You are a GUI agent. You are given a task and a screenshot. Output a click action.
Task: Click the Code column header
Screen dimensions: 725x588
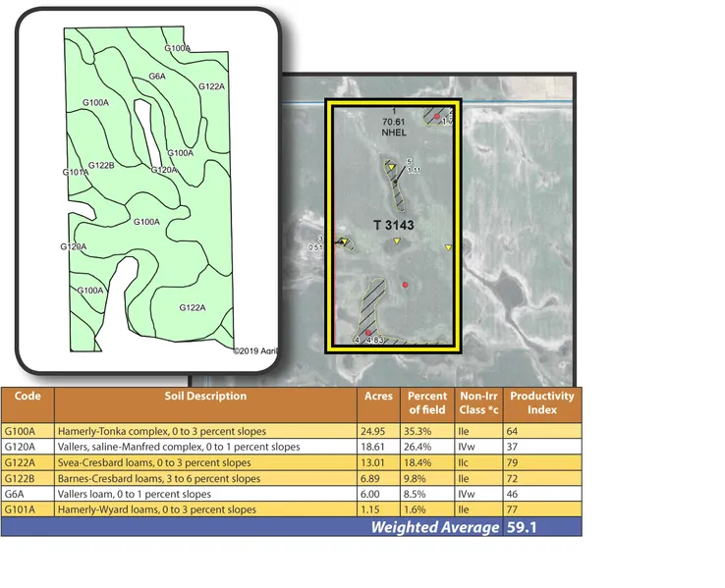pyautogui.click(x=28, y=398)
